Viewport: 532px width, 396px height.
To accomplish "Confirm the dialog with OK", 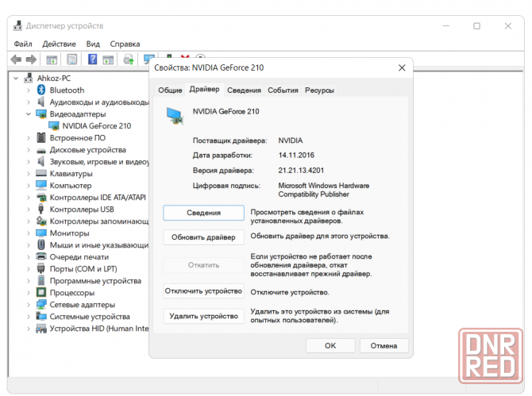I will pyautogui.click(x=330, y=345).
